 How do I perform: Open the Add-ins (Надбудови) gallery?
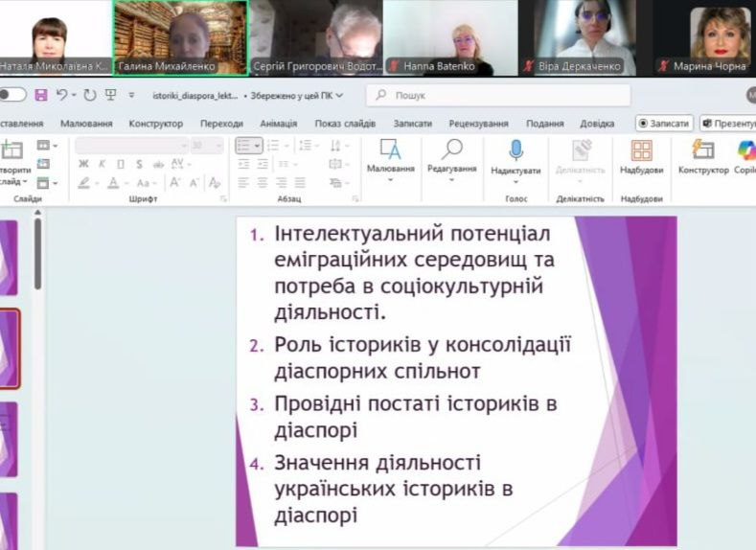pyautogui.click(x=641, y=151)
